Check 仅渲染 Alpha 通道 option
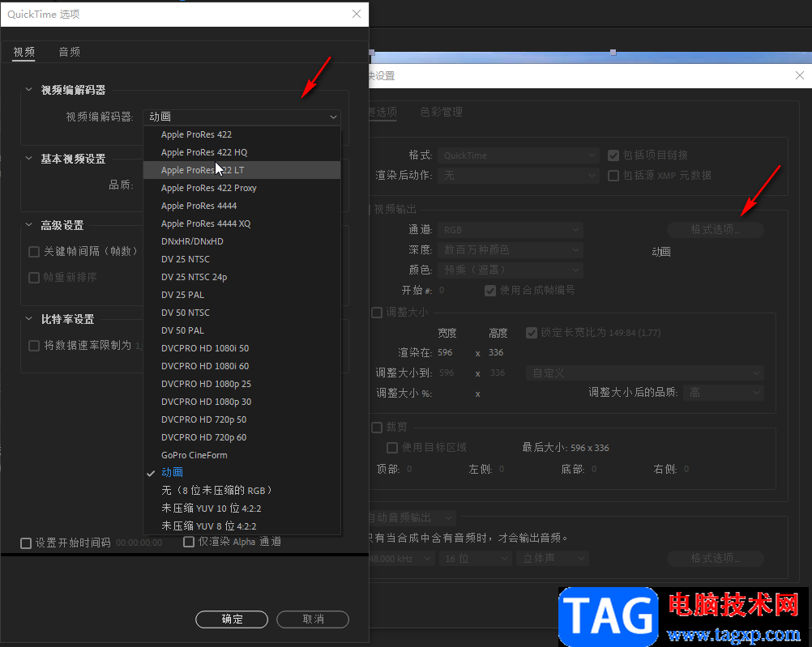Viewport: 812px width, 647px height. tap(189, 542)
